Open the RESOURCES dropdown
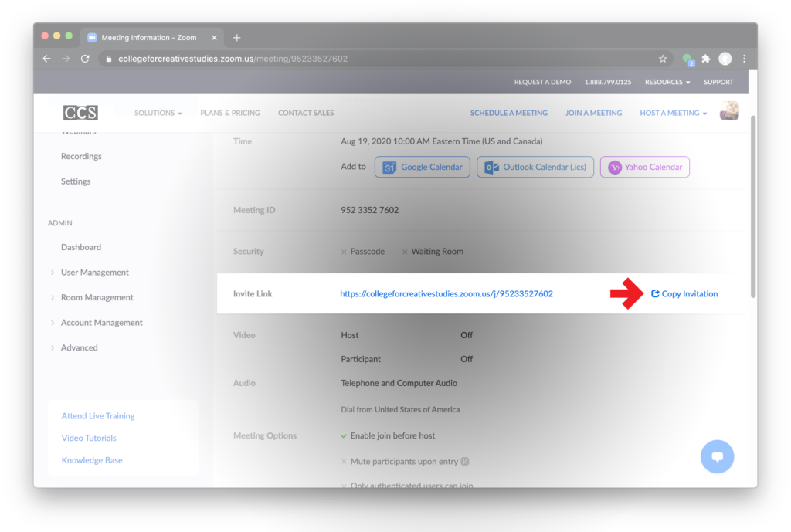 click(667, 82)
